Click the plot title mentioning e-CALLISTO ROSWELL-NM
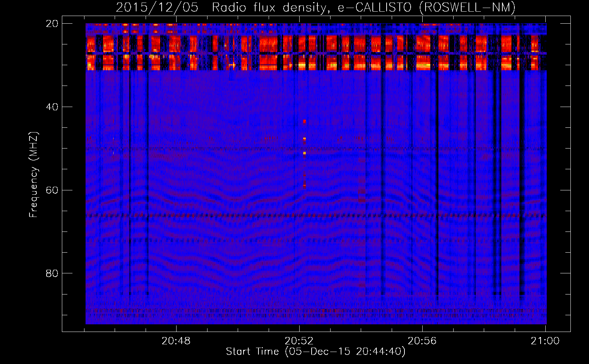The width and height of the screenshot is (589, 364). tap(316, 7)
